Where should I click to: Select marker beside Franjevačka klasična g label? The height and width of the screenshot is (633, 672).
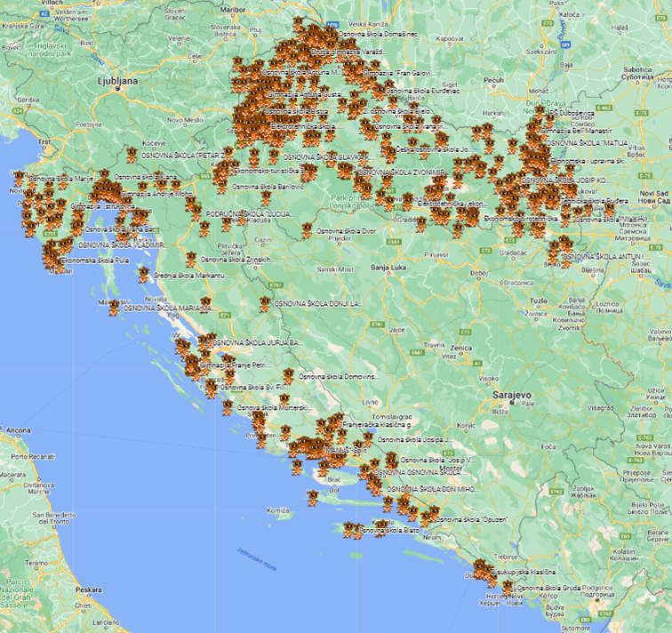[333, 425]
